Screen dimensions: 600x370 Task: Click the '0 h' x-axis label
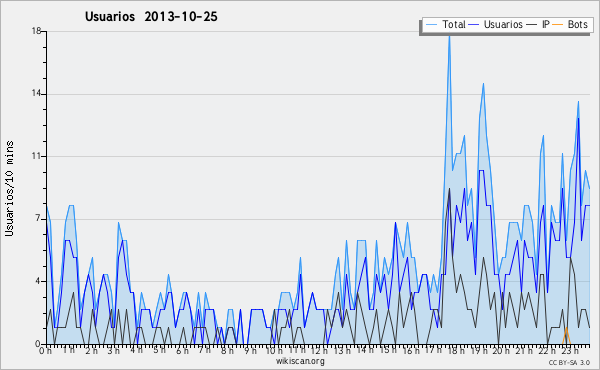pyautogui.click(x=45, y=350)
